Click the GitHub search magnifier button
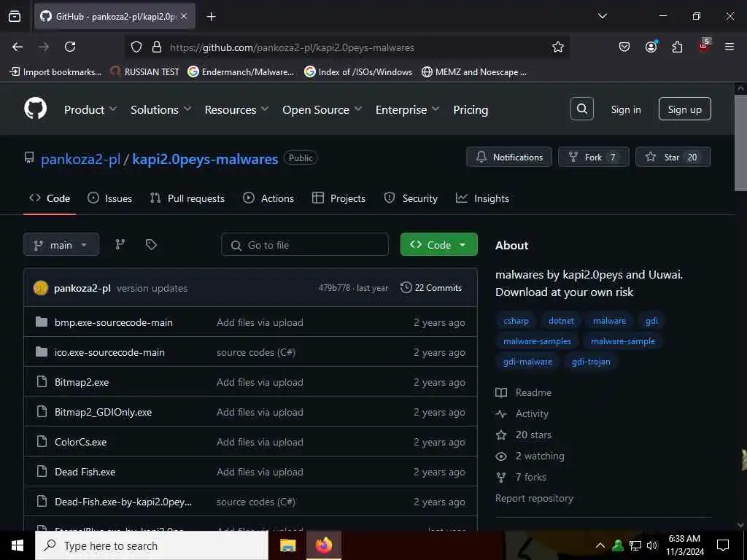This screenshot has width=747, height=560. point(581,109)
